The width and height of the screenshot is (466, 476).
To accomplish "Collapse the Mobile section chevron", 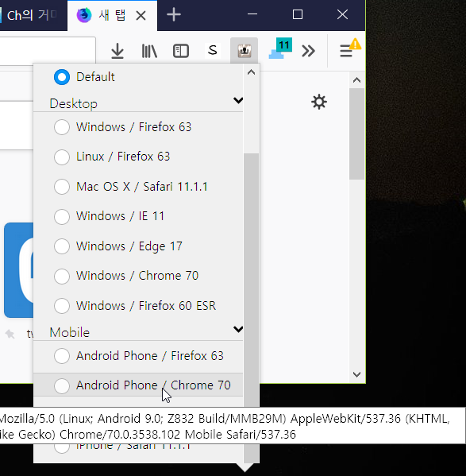I will pyautogui.click(x=238, y=329).
